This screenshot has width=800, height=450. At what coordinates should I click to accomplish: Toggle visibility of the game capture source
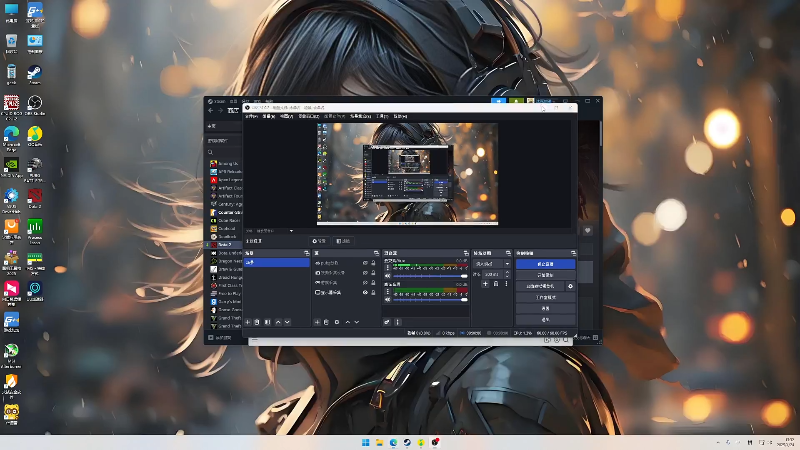pyautogui.click(x=365, y=283)
